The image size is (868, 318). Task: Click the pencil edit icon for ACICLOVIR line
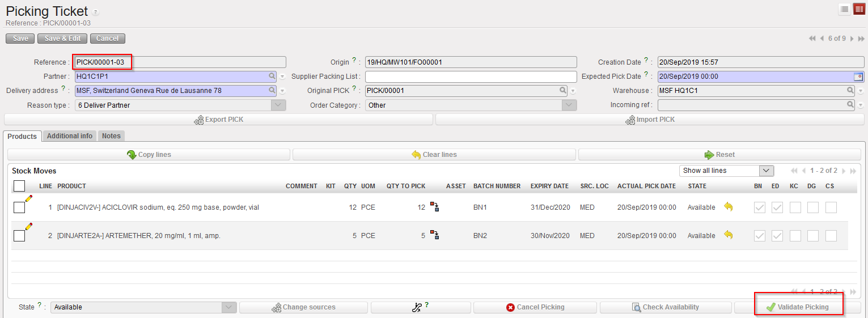(x=29, y=198)
